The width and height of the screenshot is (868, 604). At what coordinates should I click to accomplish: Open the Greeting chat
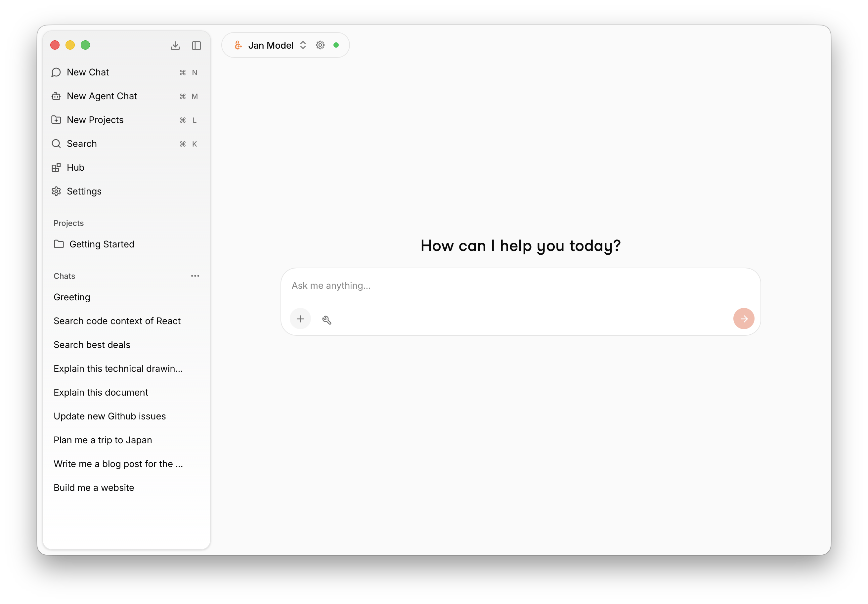coord(72,297)
